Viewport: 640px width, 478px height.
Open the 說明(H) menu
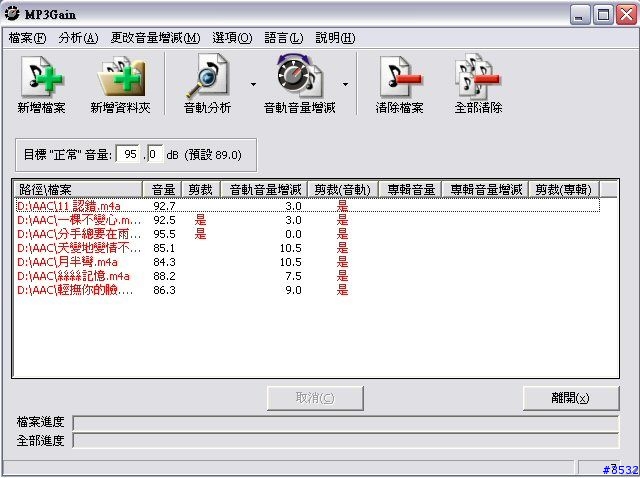[335, 38]
